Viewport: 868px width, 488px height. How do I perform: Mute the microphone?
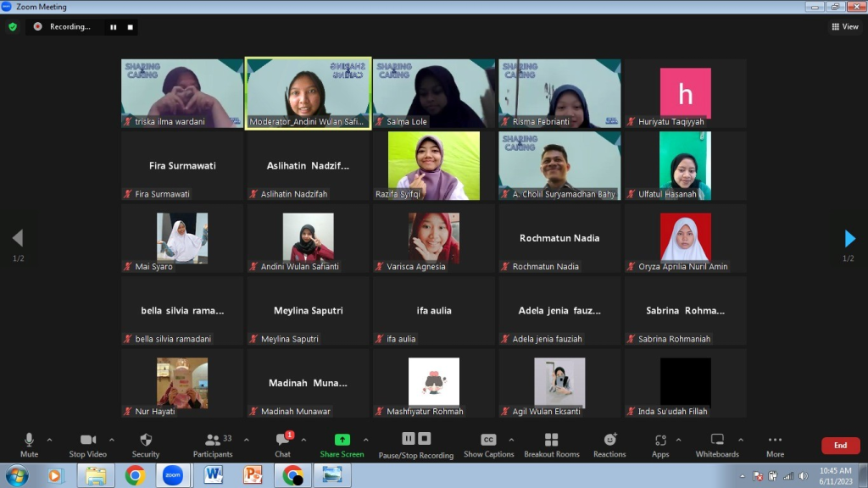coord(29,441)
